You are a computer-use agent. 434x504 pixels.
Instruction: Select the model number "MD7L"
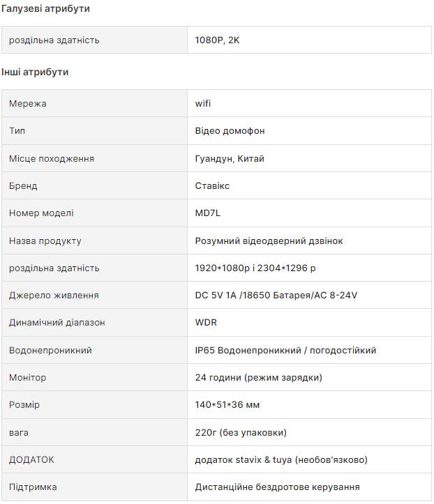click(208, 213)
